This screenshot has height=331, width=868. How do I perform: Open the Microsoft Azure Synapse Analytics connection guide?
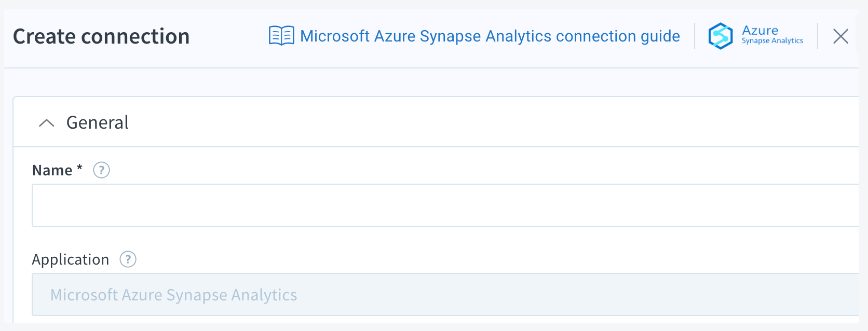[x=490, y=36]
